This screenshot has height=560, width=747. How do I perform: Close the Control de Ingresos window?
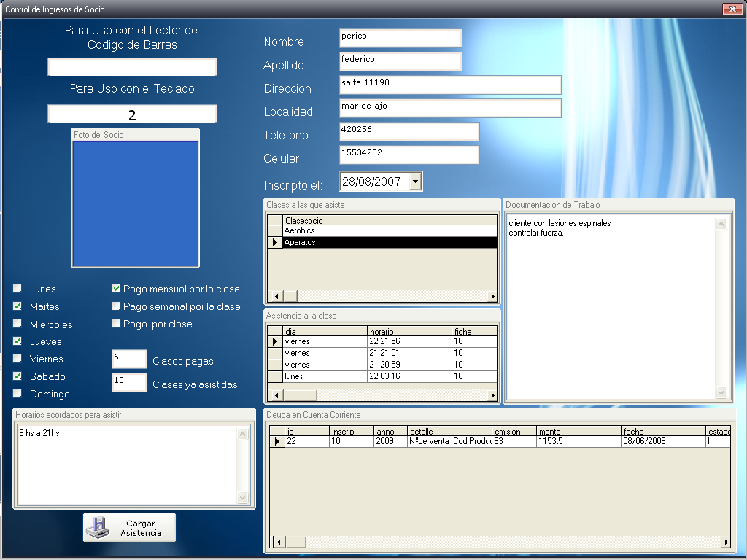tap(732, 9)
